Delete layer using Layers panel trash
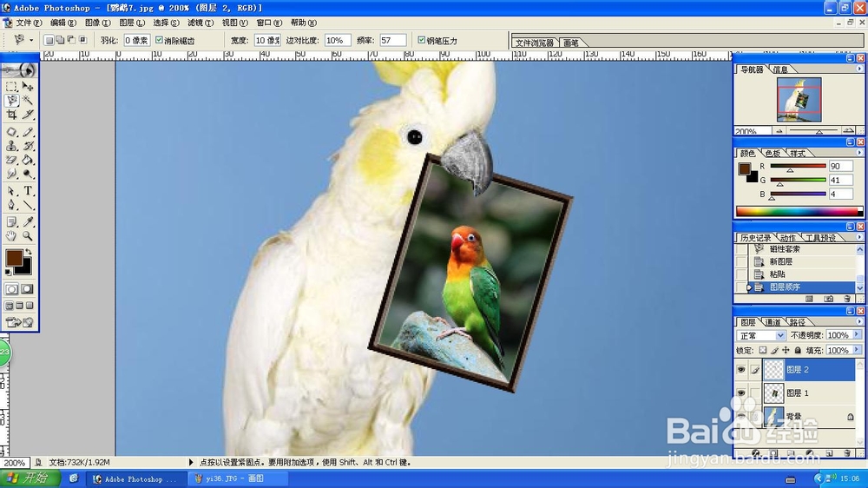This screenshot has height=488, width=868. 847,453
